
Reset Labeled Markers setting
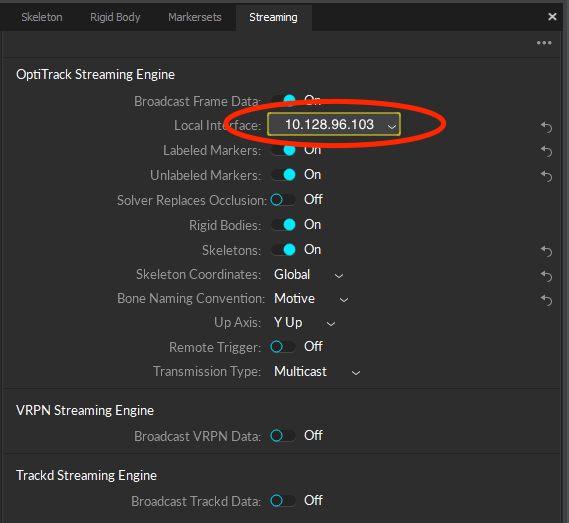tap(546, 151)
